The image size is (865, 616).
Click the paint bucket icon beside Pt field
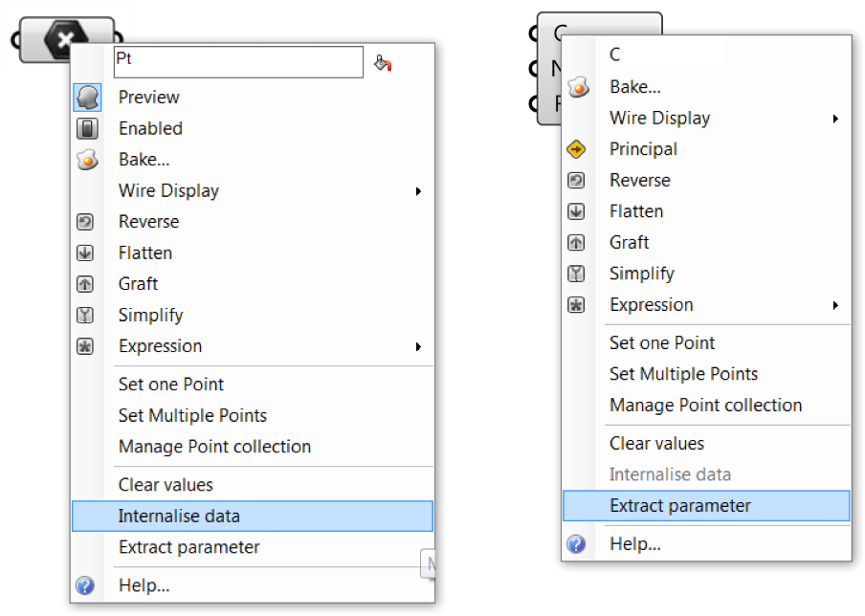[x=383, y=63]
